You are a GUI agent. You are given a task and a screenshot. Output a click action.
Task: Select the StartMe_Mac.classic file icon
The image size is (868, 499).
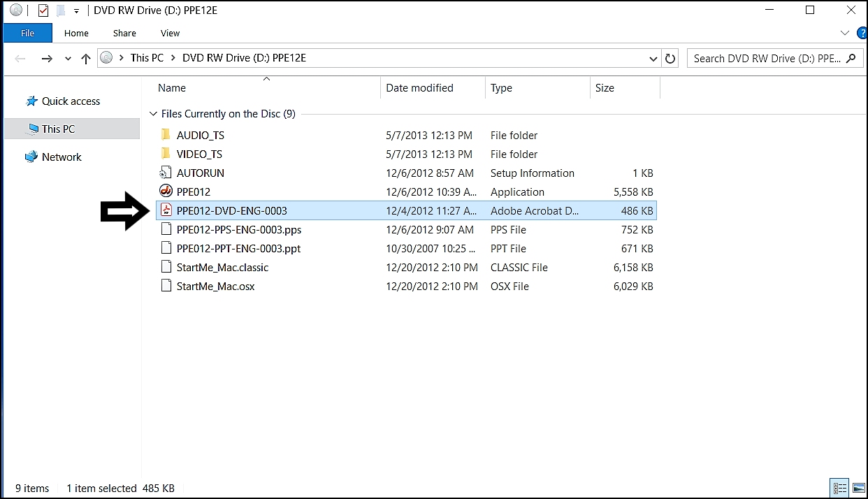(x=166, y=267)
